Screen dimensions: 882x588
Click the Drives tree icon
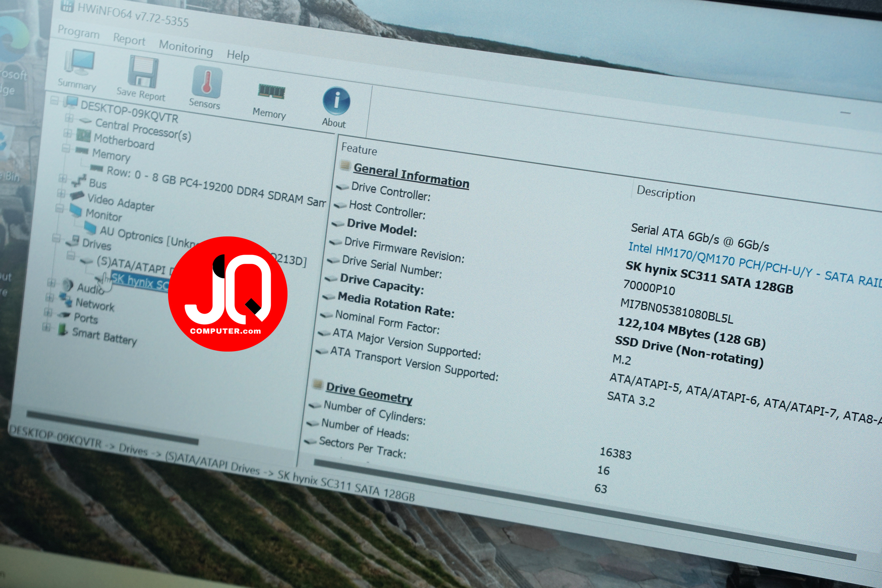click(x=72, y=240)
